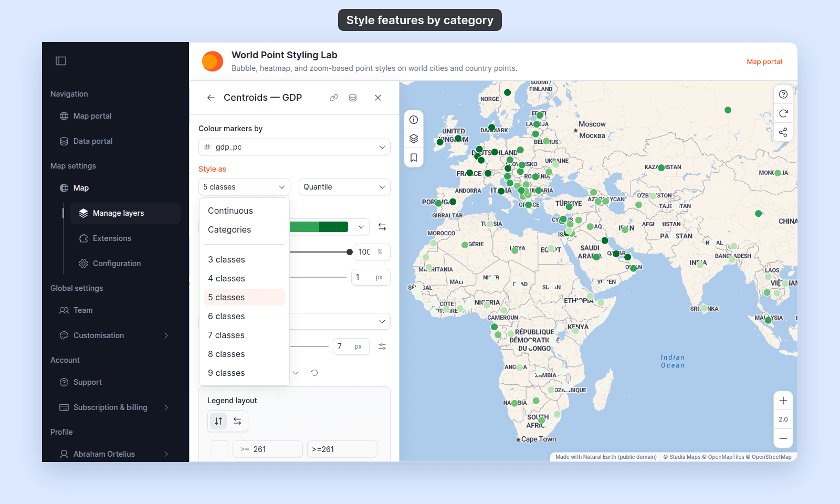Select the vertical legend layout toggle
This screenshot has width=840, height=504.
218,421
